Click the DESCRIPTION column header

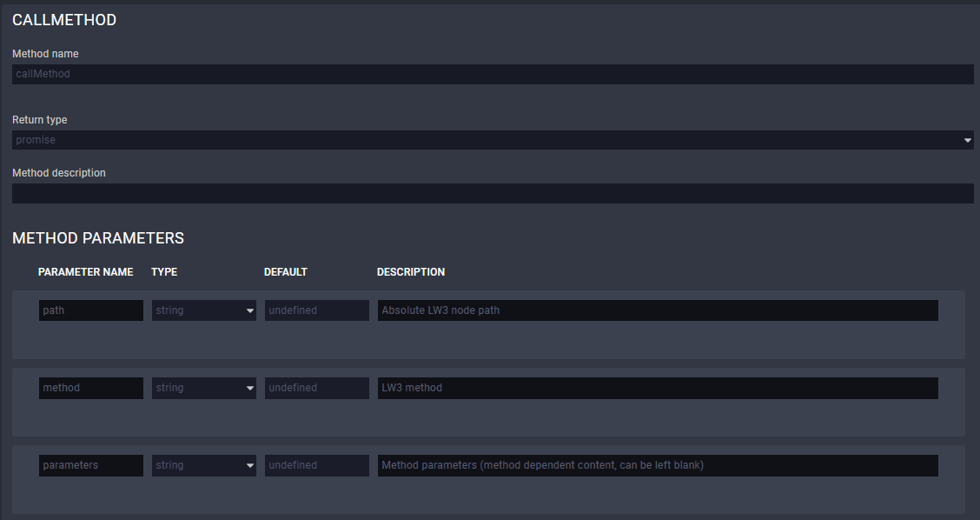pyautogui.click(x=410, y=272)
